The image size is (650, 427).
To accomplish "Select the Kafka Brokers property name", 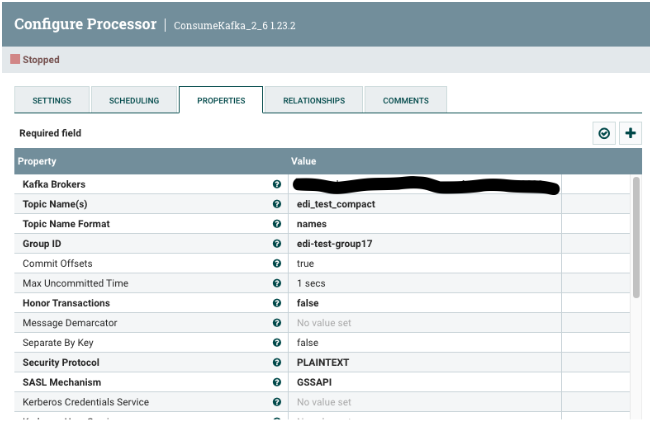I will tap(54, 184).
